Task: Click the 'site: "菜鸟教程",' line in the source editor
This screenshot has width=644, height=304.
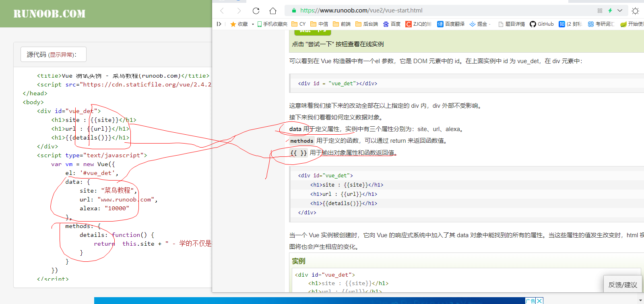Action: 108,191
